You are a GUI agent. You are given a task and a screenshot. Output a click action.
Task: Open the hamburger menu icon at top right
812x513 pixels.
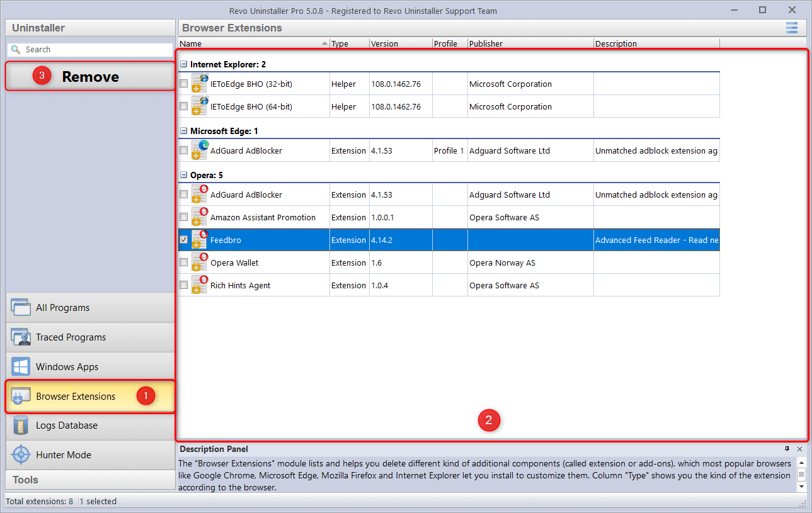pyautogui.click(x=792, y=28)
